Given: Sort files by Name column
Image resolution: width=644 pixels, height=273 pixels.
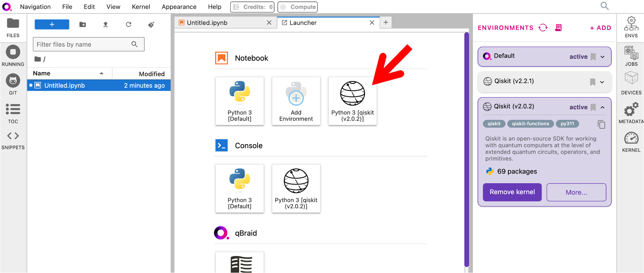Looking at the screenshot, I should pos(69,74).
